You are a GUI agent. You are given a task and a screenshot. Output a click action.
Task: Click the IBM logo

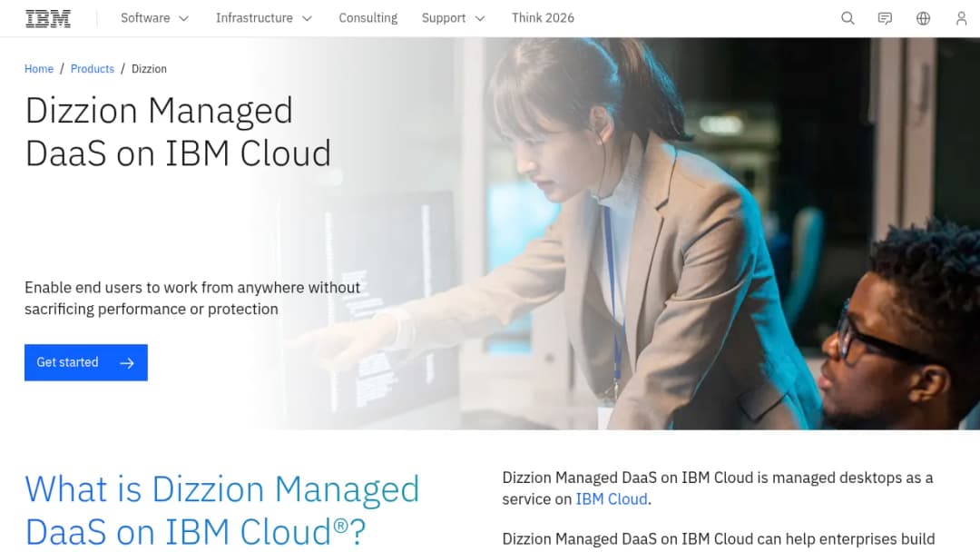pyautogui.click(x=48, y=19)
